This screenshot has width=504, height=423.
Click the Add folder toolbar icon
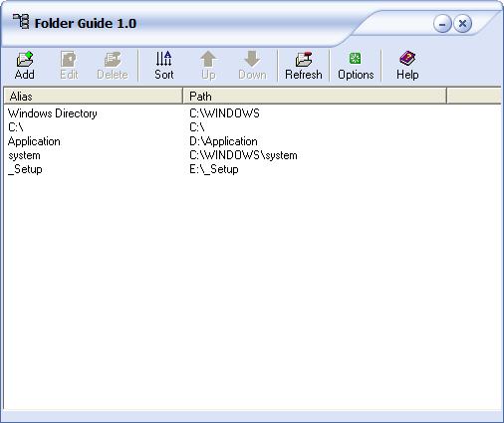click(25, 59)
